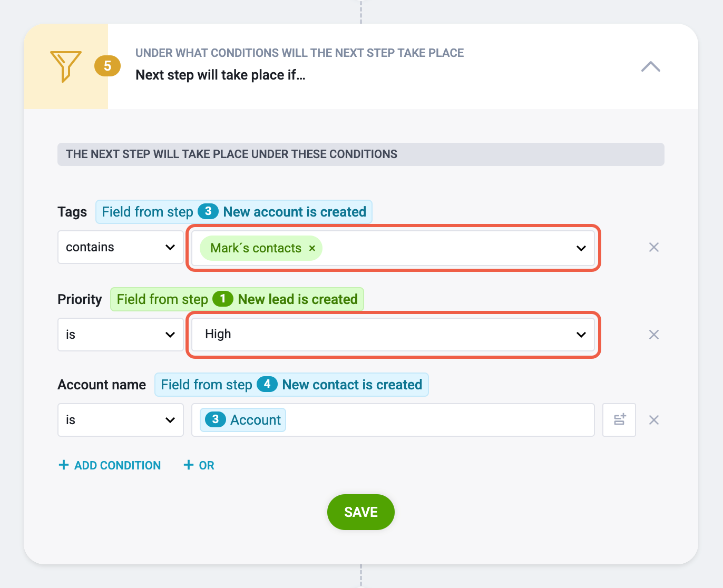Screen dimensions: 723x588
Task: Click the plus OR link
Action: point(199,465)
